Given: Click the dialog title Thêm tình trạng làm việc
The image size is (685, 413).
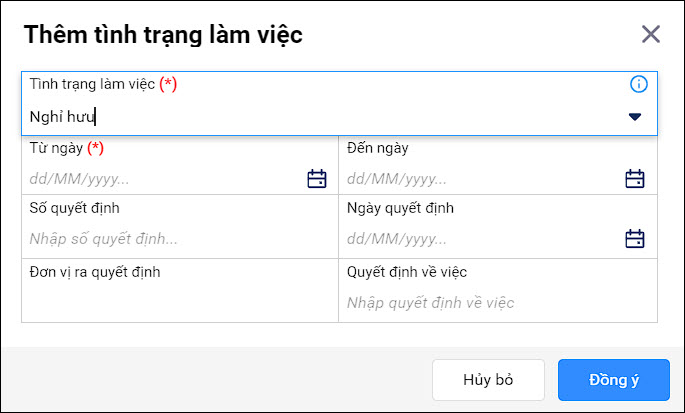Looking at the screenshot, I should point(163,35).
